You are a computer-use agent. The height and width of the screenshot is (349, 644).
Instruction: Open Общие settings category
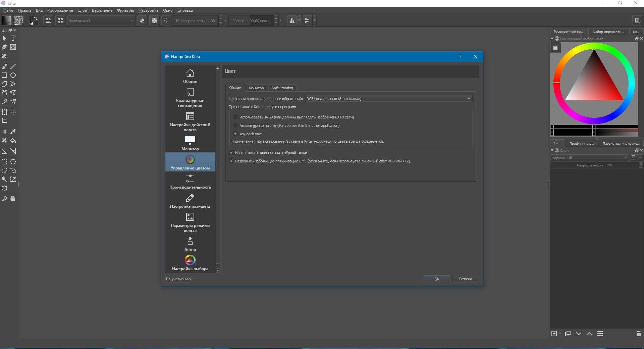coord(190,76)
